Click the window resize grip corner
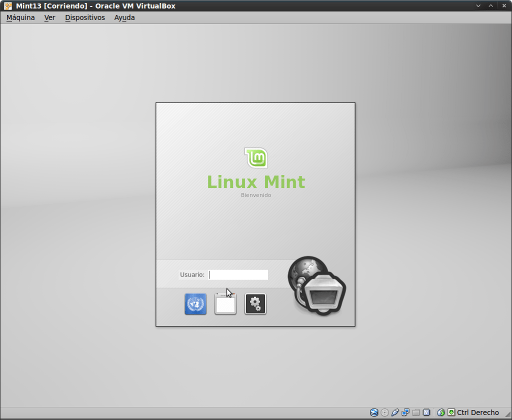The image size is (512, 420). (x=509, y=416)
